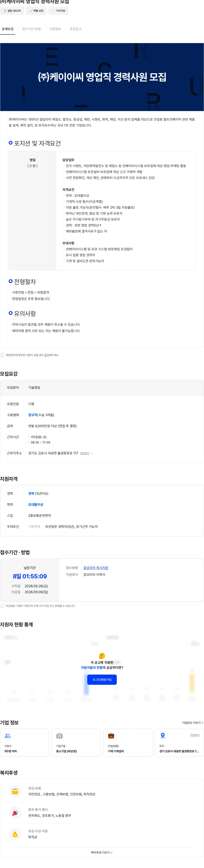This screenshot has height=868, width=204.
Task: Click the 2종보통운전면허 skill text
Action: [x=40, y=516]
